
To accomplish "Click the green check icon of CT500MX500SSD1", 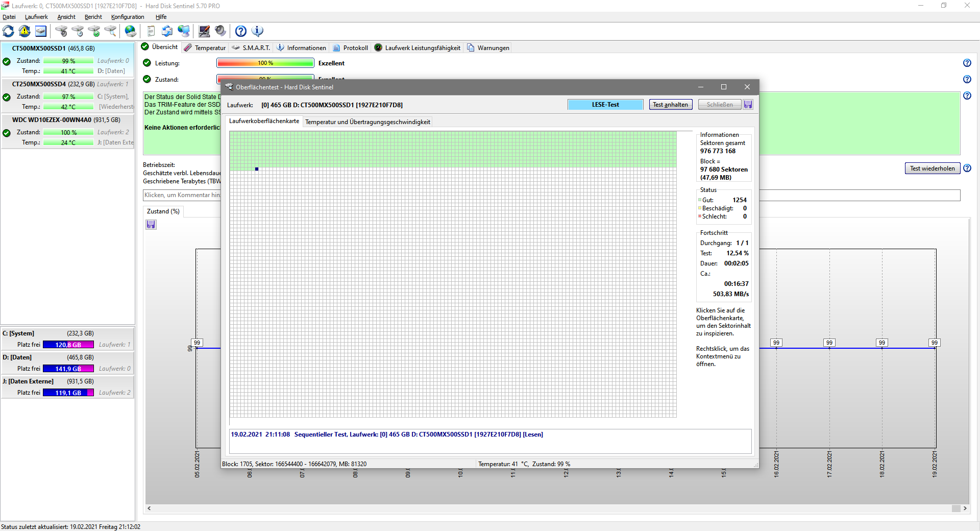I will tap(7, 61).
